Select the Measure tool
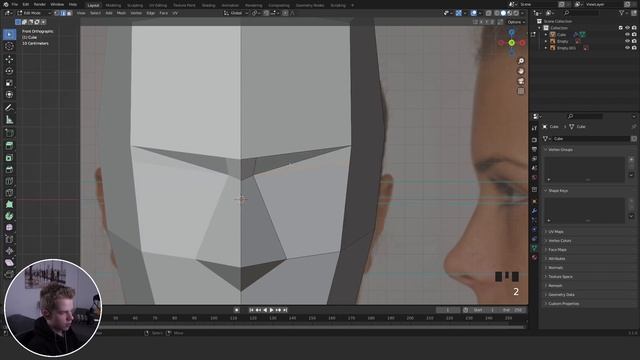640x360 pixels. pos(9,120)
